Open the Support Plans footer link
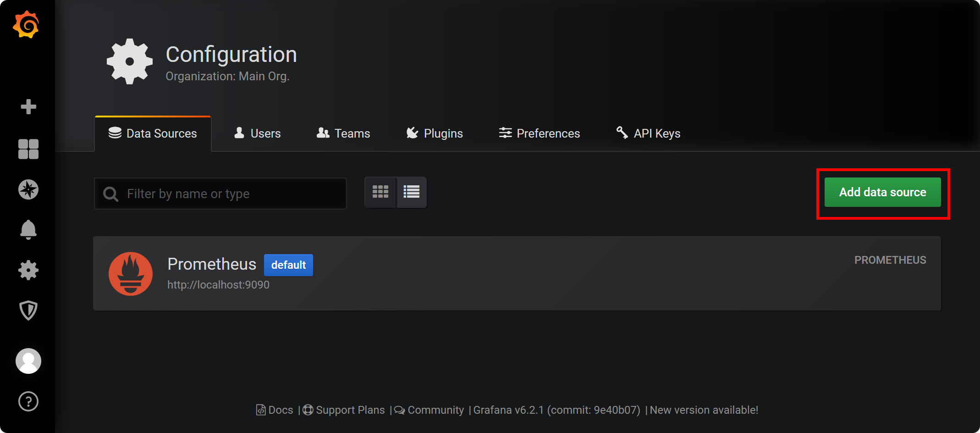980x433 pixels. click(344, 410)
